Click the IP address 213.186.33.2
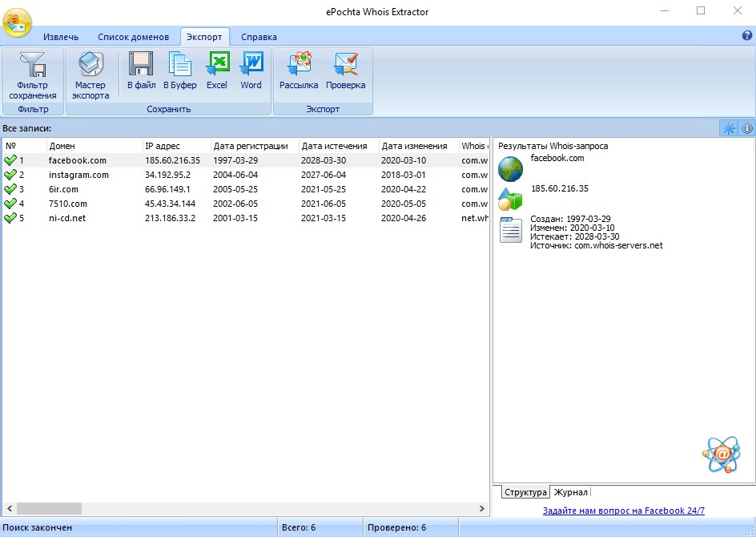 tap(171, 218)
